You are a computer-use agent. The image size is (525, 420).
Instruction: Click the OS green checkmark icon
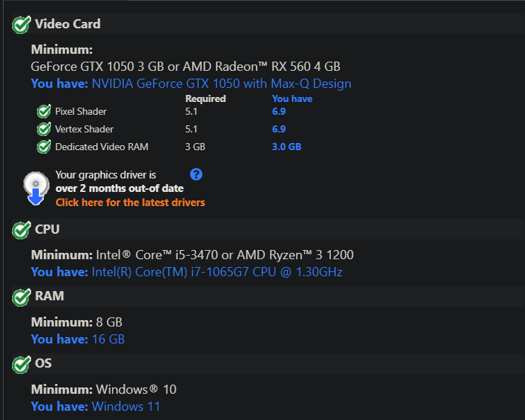pos(21,364)
